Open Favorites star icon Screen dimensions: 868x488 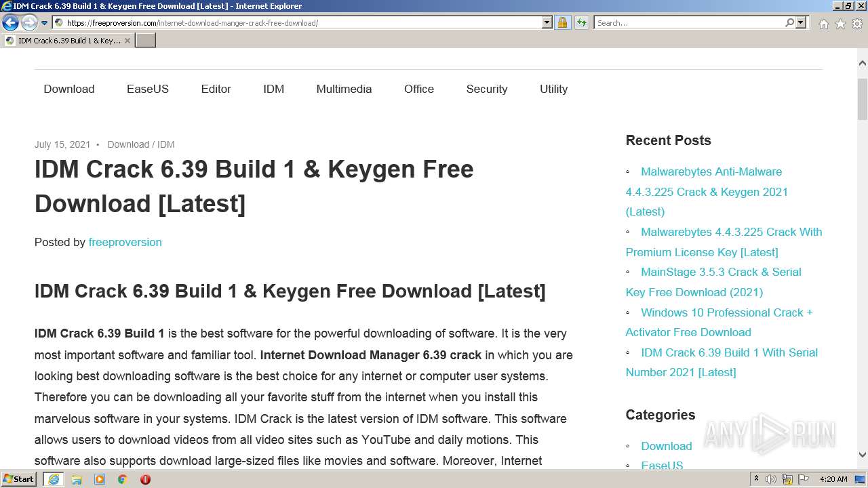840,24
